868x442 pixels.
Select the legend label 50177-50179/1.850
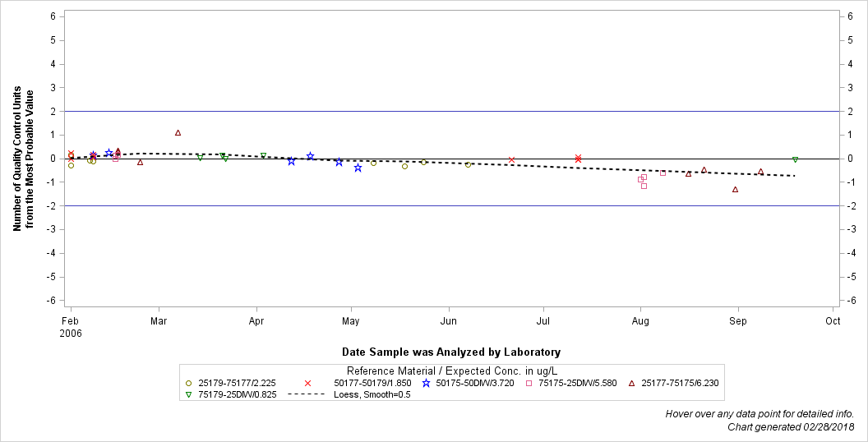coord(372,383)
